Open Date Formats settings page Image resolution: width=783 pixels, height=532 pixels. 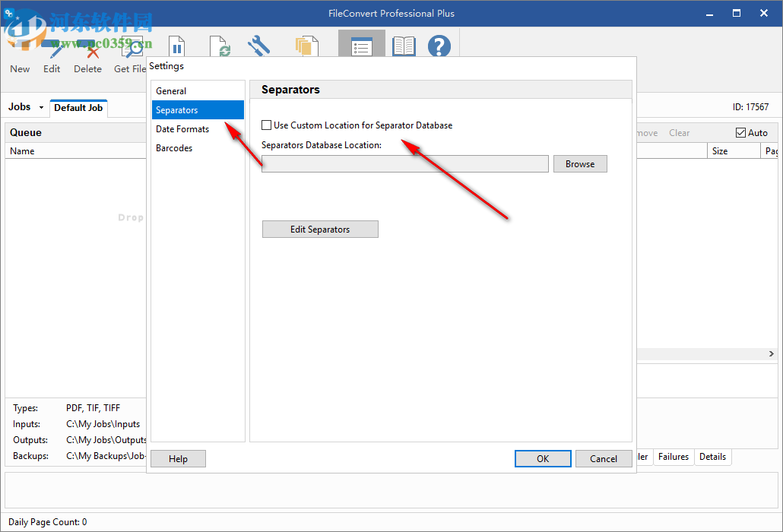pyautogui.click(x=198, y=128)
